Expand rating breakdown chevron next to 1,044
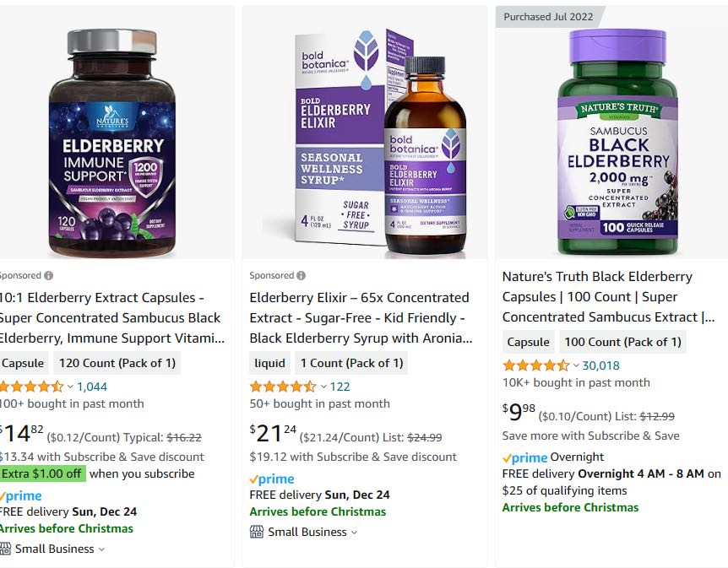This screenshot has width=728, height=568. (71, 387)
